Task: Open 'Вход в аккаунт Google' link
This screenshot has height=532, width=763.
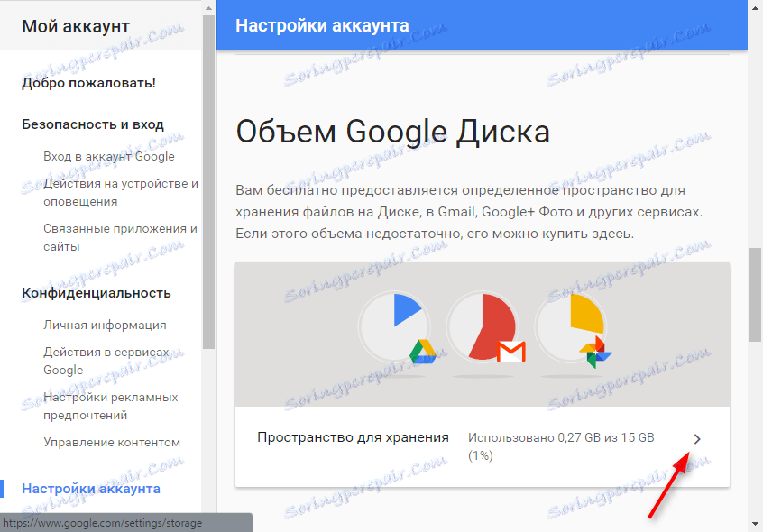Action: [x=109, y=156]
